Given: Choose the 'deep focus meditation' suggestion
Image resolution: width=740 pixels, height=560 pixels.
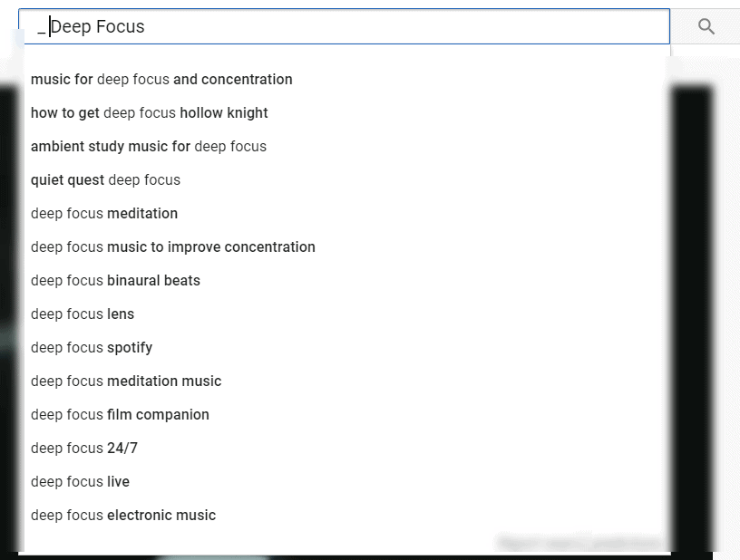Looking at the screenshot, I should click(x=104, y=214).
